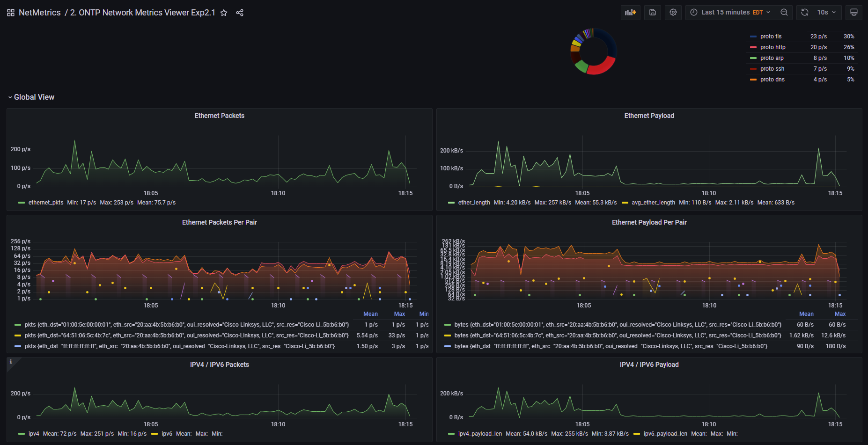Toggle the ipv4 series in legend

[x=34, y=434]
